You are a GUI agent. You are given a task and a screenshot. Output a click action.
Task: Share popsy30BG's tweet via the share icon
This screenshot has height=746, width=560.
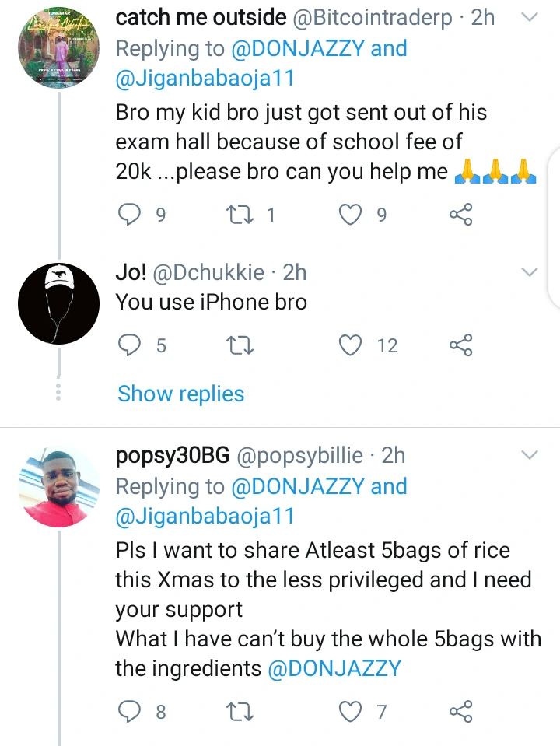click(x=461, y=710)
